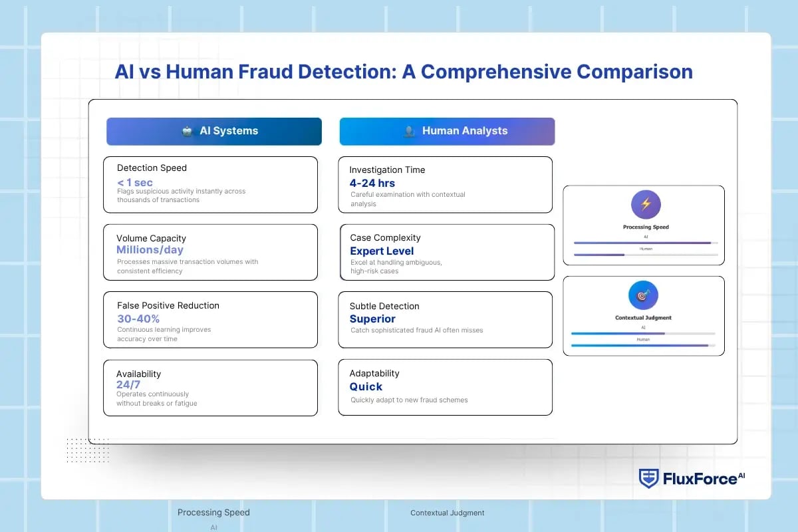This screenshot has height=532, width=798.
Task: Toggle the AI Systems comparison view
Action: click(x=213, y=131)
